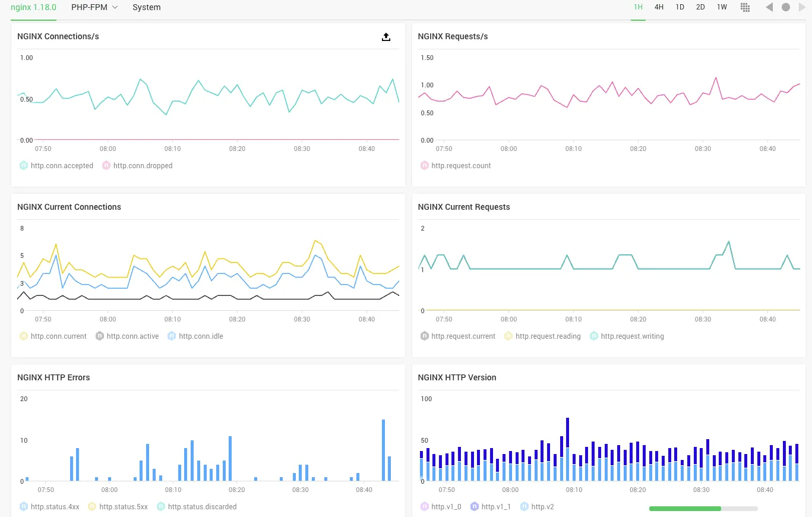Click the http.request.count legend icon
This screenshot has height=517, width=812.
(424, 165)
